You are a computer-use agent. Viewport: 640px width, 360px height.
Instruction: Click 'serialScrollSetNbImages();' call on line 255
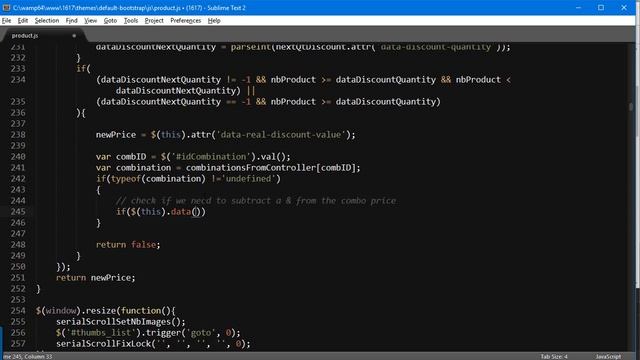pyautogui.click(x=121, y=322)
